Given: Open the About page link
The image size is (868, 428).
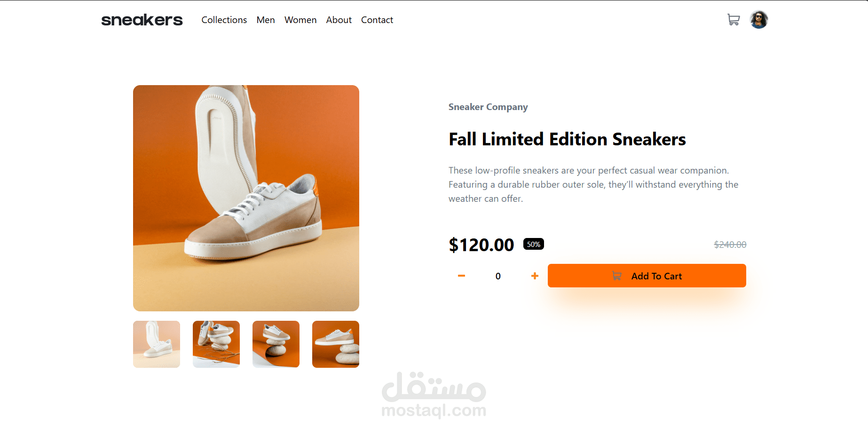Looking at the screenshot, I should [x=339, y=20].
